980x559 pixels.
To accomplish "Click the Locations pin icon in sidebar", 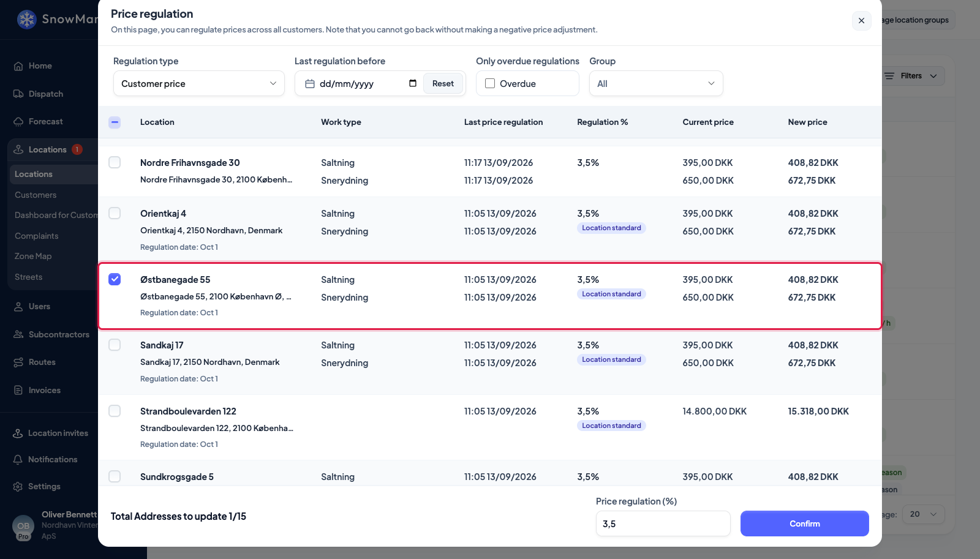I will click(x=18, y=149).
